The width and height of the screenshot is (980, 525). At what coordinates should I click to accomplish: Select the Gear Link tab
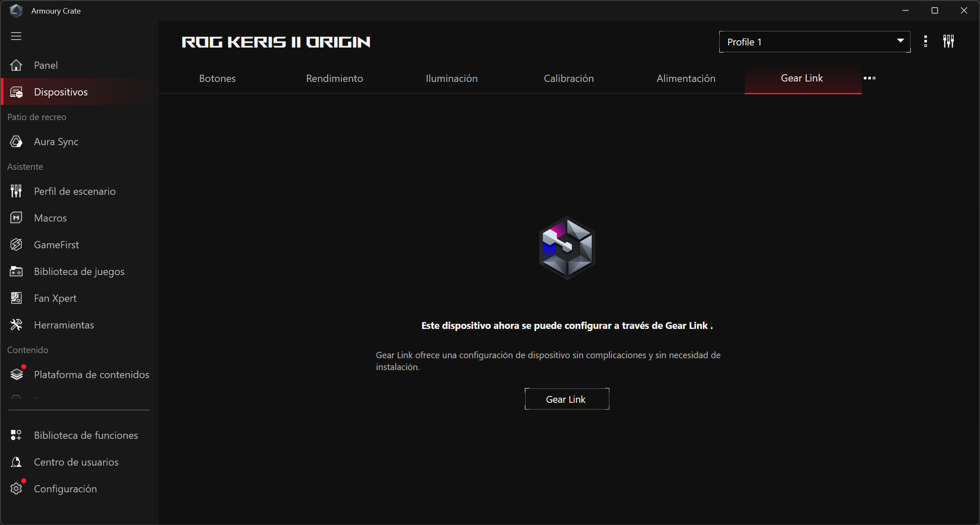coord(803,79)
